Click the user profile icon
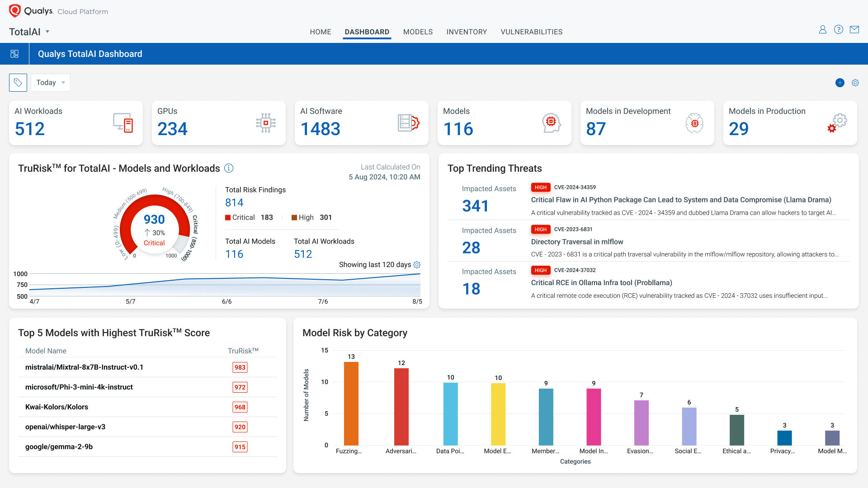 click(x=823, y=30)
